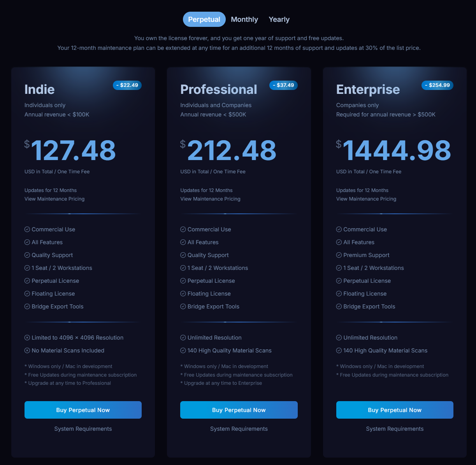Switch to Monthly pricing tab

pyautogui.click(x=244, y=19)
